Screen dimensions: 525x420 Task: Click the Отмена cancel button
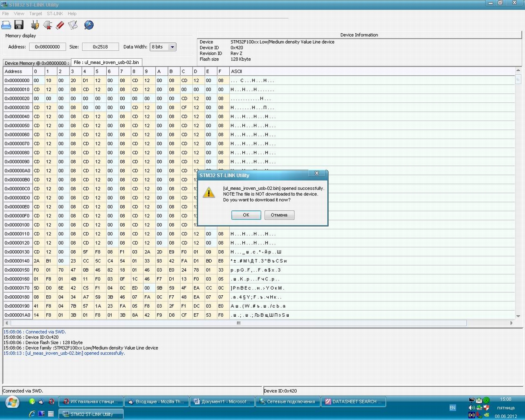(x=279, y=215)
